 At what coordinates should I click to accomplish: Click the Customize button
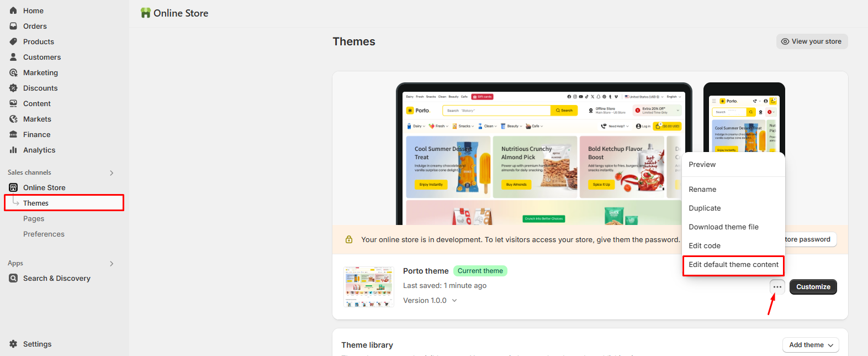[x=813, y=287]
